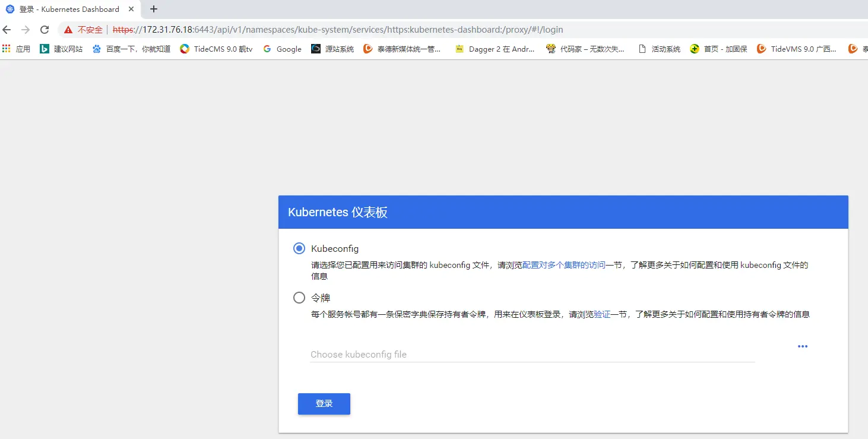Image resolution: width=868 pixels, height=439 pixels.
Task: Click the Choose kubeconfig file field
Action: click(x=416, y=354)
